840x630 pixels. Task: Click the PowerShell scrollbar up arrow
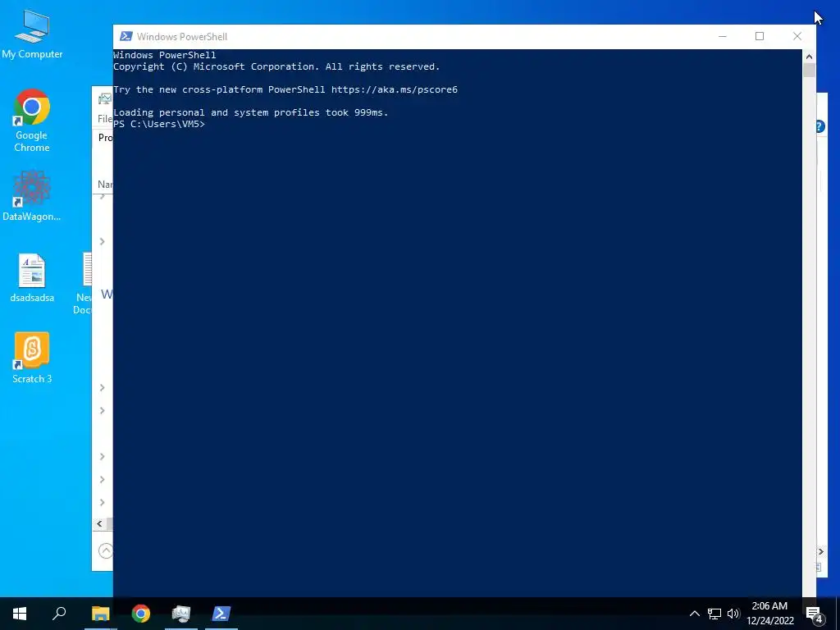pos(809,57)
